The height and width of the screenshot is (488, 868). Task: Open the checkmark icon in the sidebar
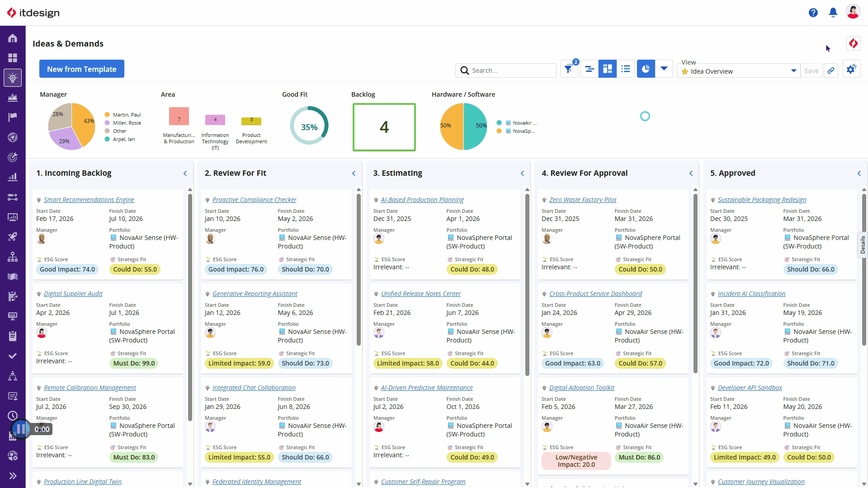(13, 356)
